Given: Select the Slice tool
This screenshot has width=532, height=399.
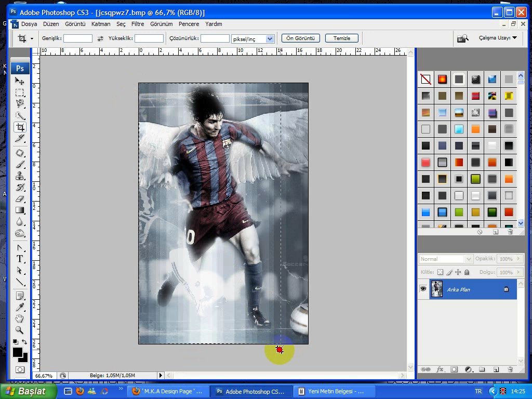Looking at the screenshot, I should pos(20,138).
